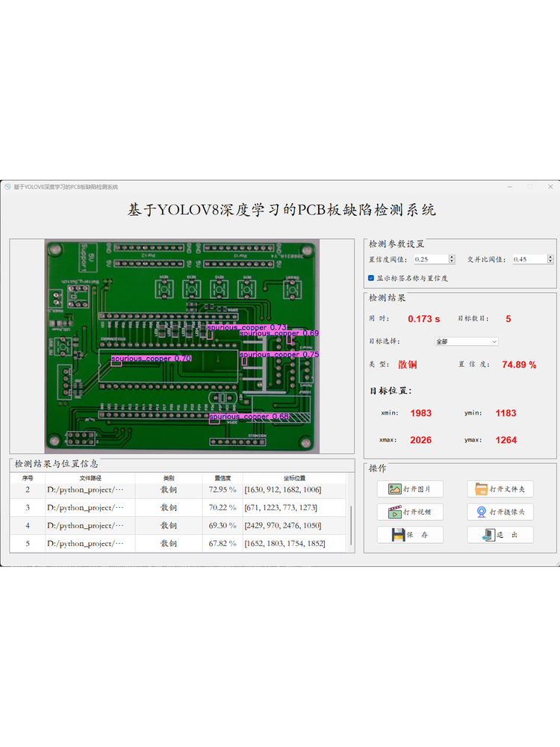Click the 序号 column header
560x747 pixels.
(28, 478)
